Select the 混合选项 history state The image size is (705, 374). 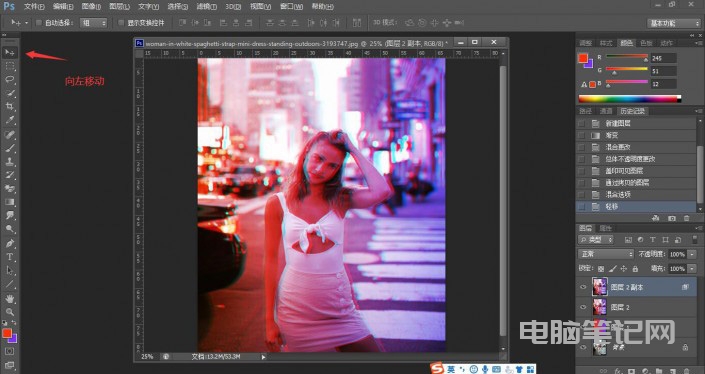pyautogui.click(x=636, y=195)
